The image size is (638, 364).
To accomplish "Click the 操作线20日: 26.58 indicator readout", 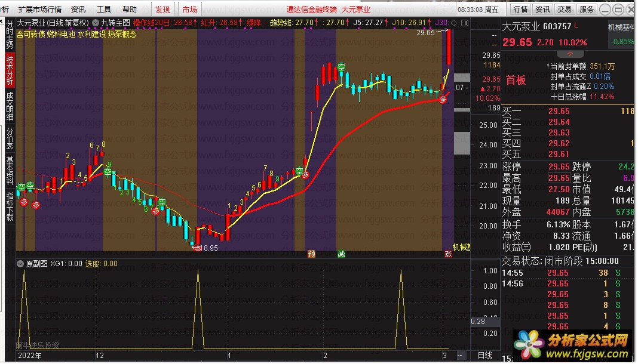I will (x=165, y=23).
